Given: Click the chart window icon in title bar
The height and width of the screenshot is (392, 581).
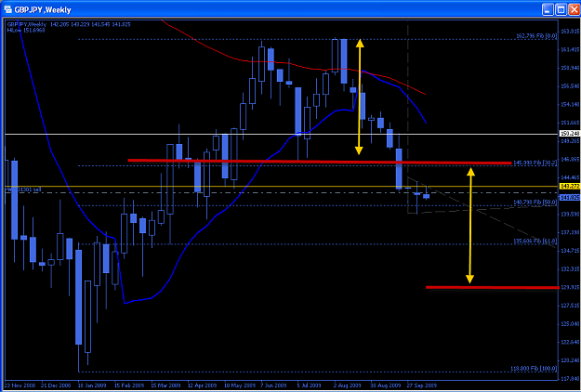Looking at the screenshot, I should tap(7, 9).
